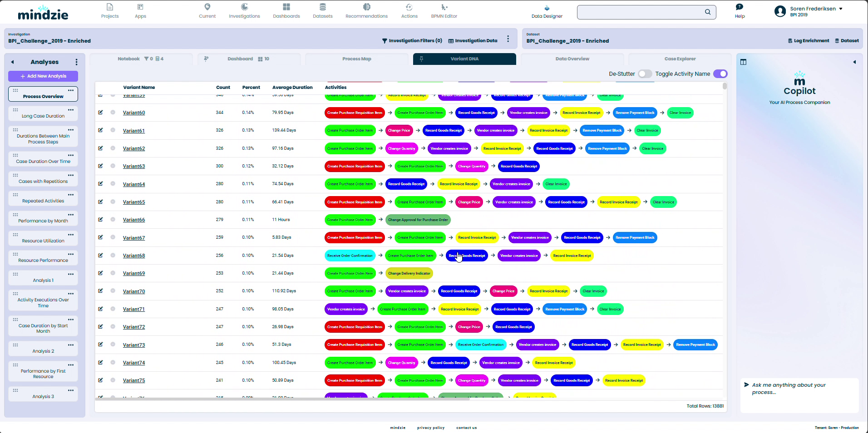Click the Help icon

(x=740, y=7)
